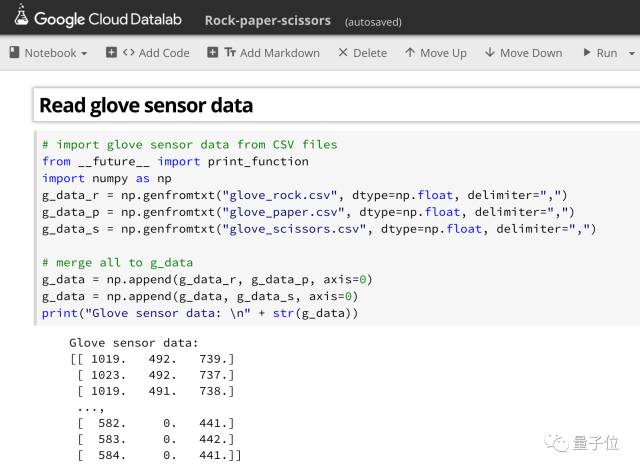Select the 'Read glove sensor data' markdown cell
640x471 pixels.
[x=336, y=105]
